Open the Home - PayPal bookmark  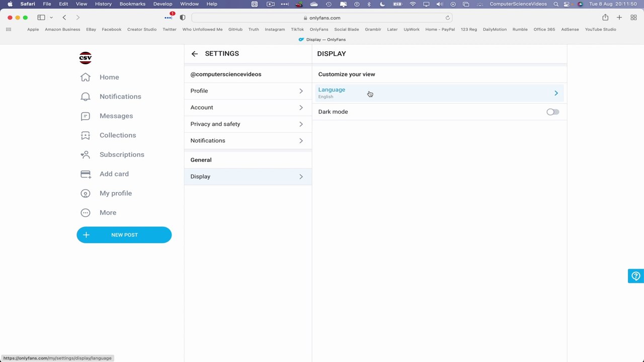[440, 29]
